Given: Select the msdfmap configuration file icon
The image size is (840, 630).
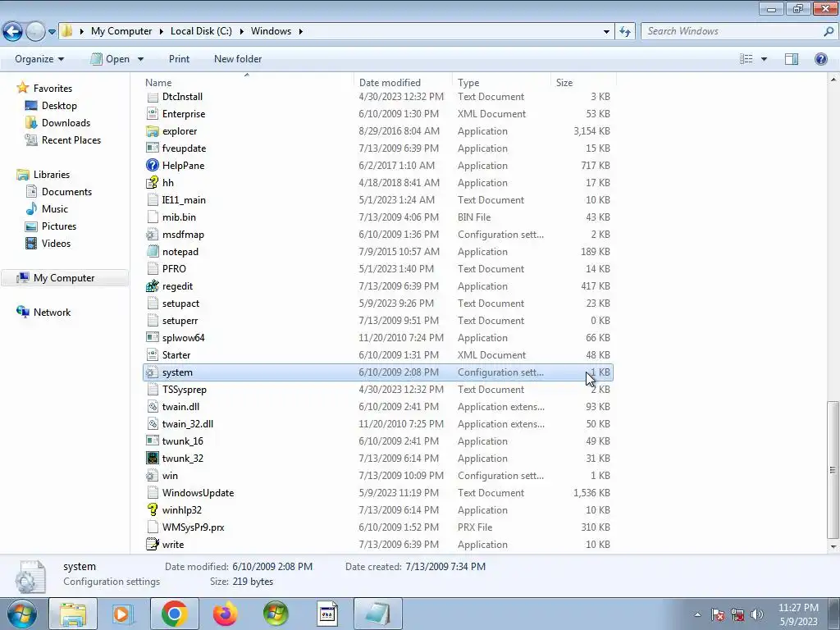Looking at the screenshot, I should pos(153,235).
